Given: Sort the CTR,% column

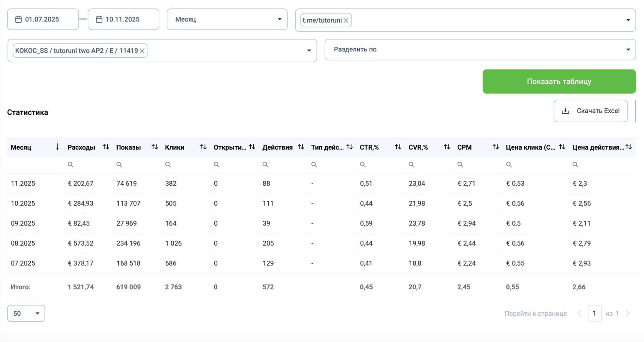Looking at the screenshot, I should 398,147.
